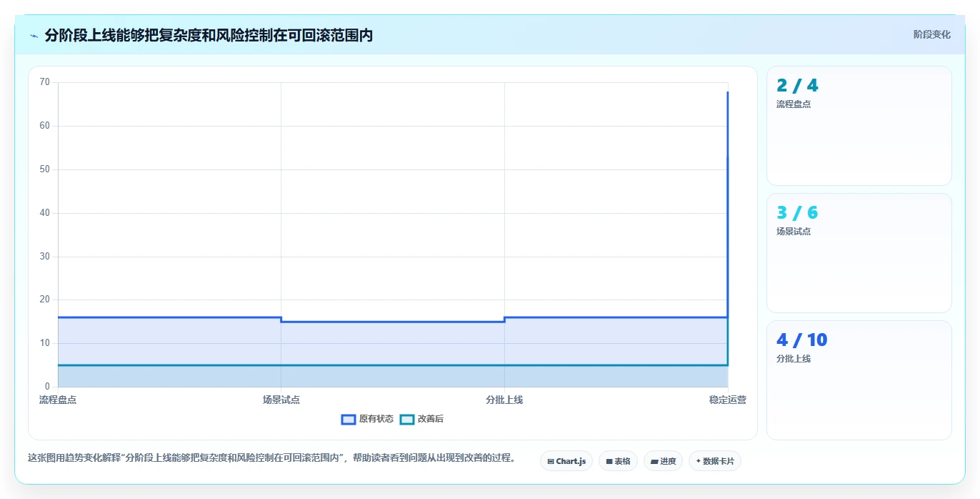The image size is (980, 499).
Task: Click the teal 改善后 legend color box
Action: coord(407,419)
